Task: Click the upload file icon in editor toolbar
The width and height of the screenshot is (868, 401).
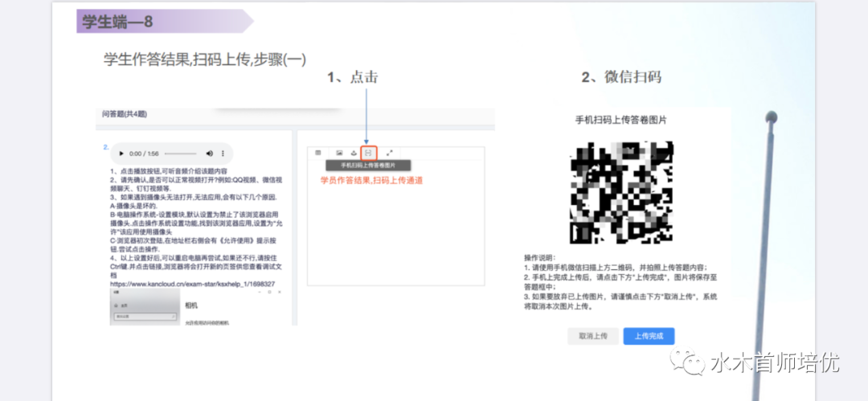Action: pyautogui.click(x=354, y=153)
